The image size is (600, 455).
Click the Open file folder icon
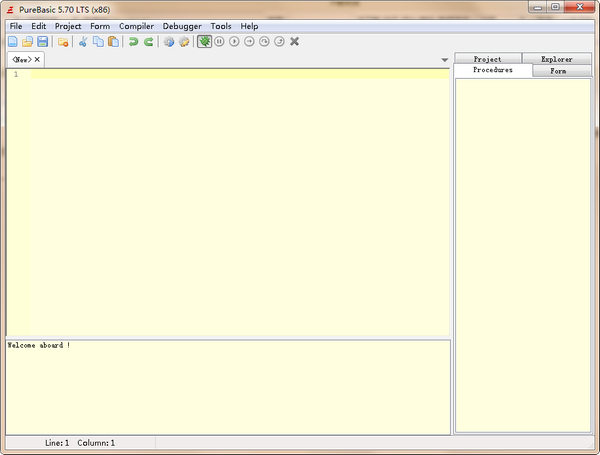(28, 42)
